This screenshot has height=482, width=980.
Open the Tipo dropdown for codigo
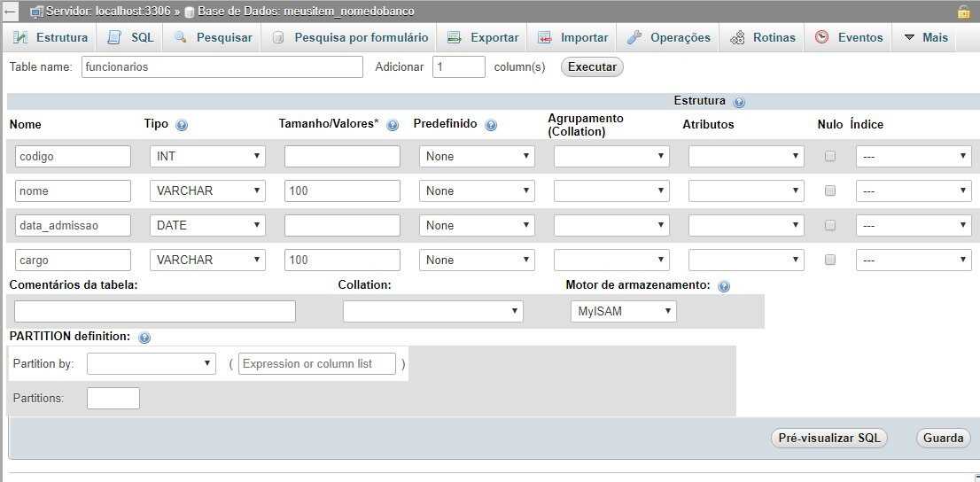[x=207, y=156]
